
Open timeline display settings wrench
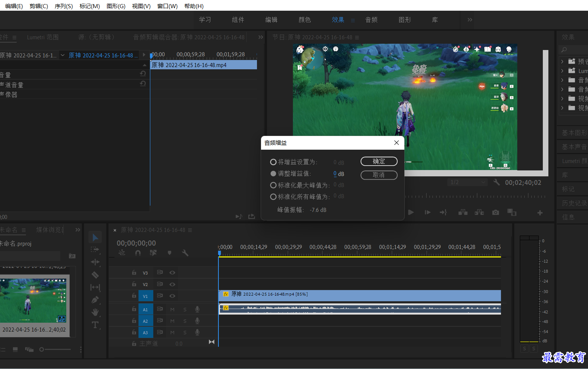tap(185, 253)
